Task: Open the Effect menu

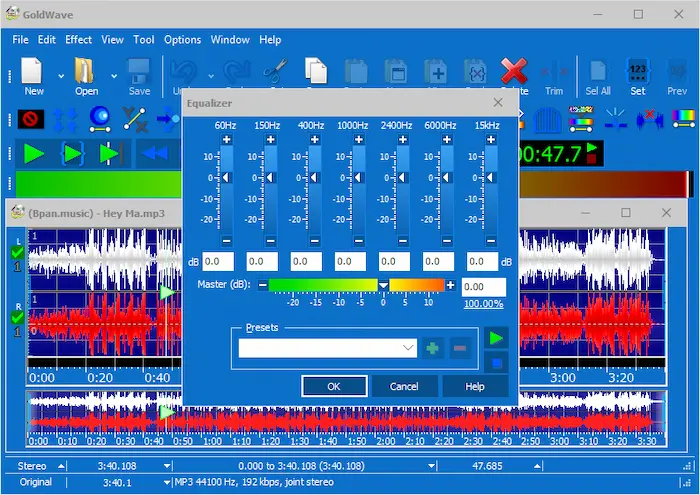Action: pos(79,40)
